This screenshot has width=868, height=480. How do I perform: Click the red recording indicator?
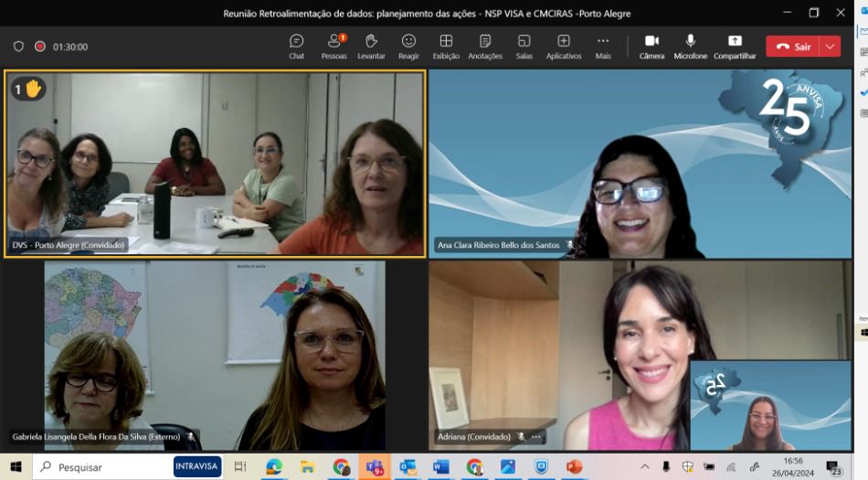40,47
